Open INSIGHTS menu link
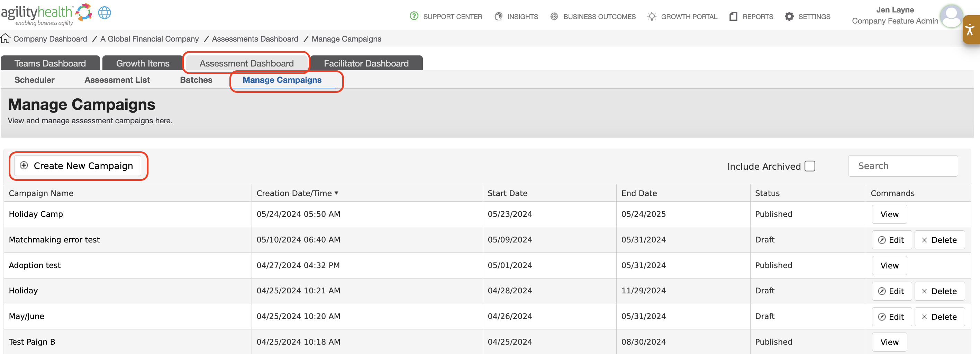Image resolution: width=980 pixels, height=354 pixels. (x=522, y=17)
